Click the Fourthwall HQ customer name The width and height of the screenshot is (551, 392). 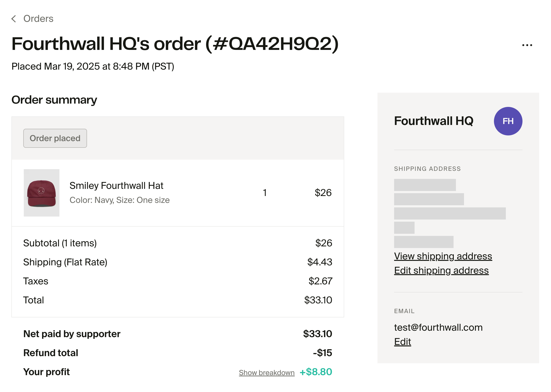(x=433, y=121)
